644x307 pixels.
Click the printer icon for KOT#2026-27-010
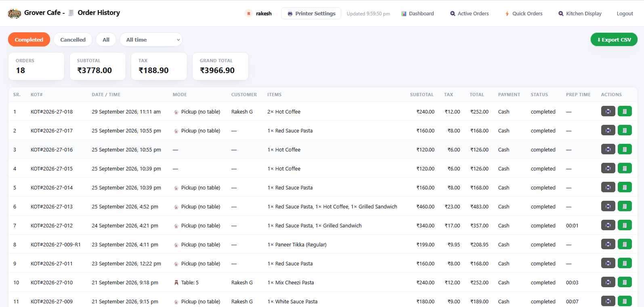[608, 282]
